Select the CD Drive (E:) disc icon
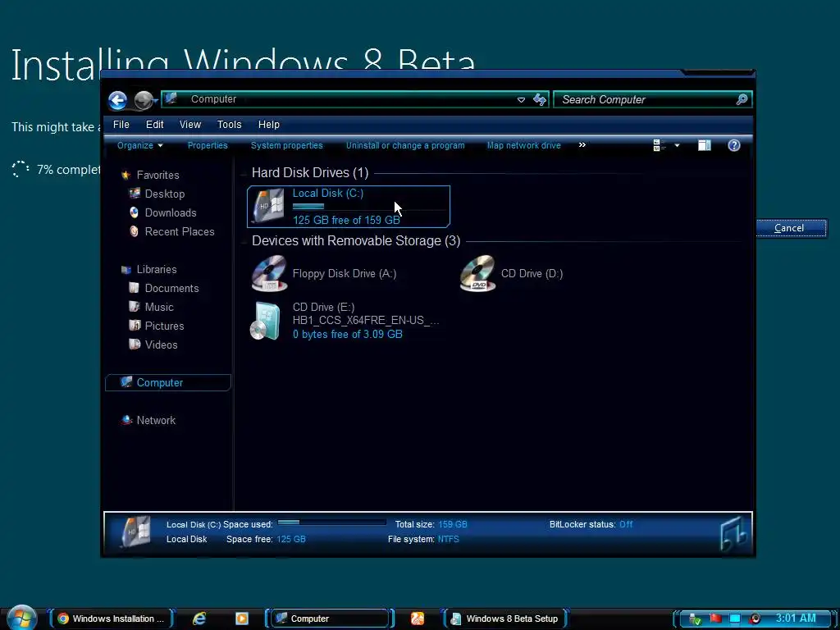Screen dimensions: 840x630 [x=265, y=321]
